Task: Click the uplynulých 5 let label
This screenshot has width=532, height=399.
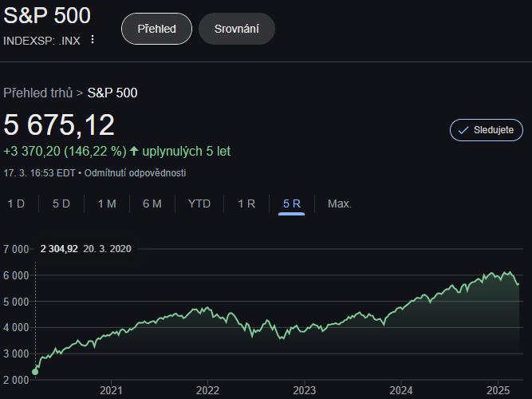Action: point(187,151)
